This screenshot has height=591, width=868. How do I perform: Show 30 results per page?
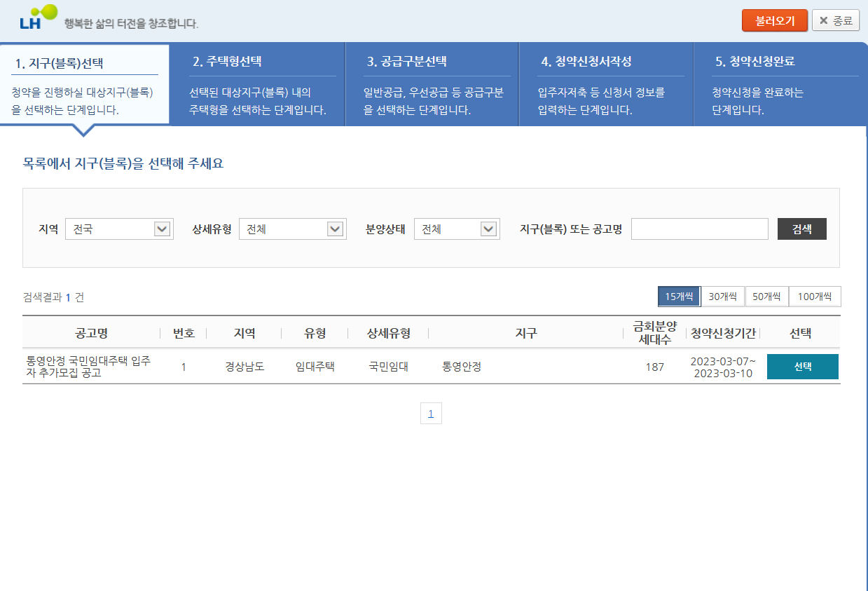724,296
